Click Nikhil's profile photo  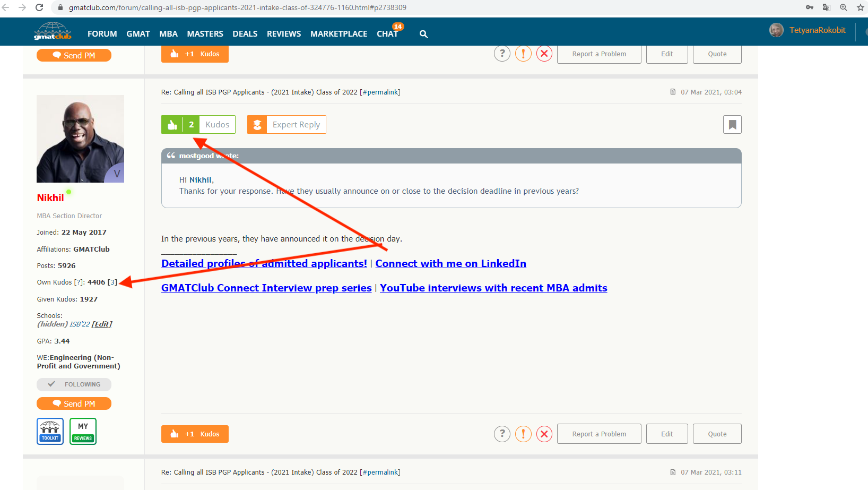(x=80, y=139)
